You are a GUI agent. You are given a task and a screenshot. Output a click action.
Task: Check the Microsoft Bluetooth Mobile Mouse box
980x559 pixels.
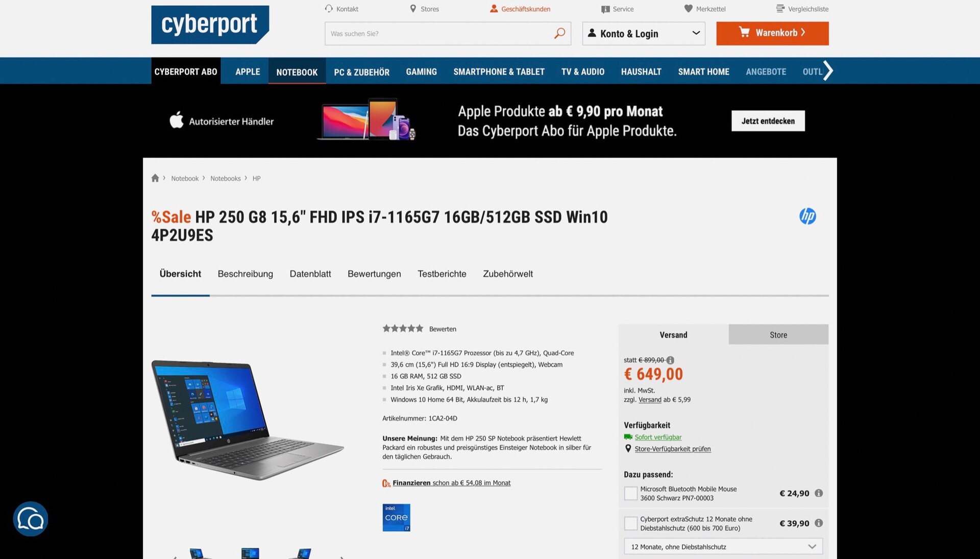click(631, 493)
